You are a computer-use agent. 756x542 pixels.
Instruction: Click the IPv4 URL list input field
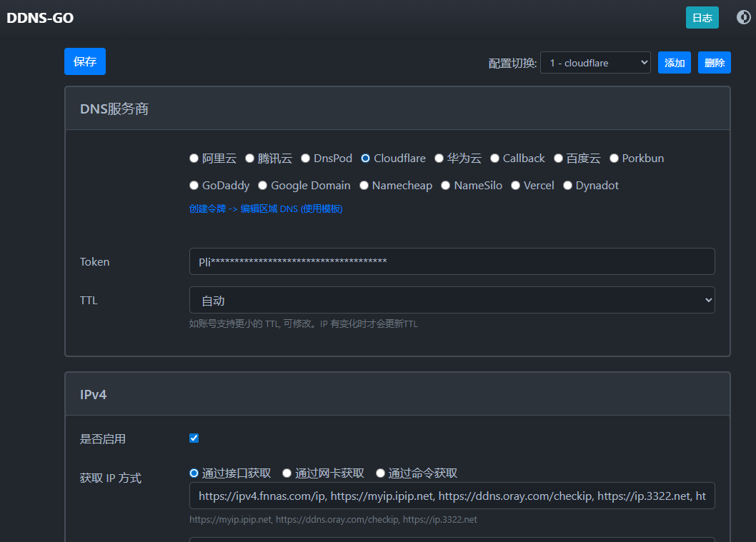452,496
